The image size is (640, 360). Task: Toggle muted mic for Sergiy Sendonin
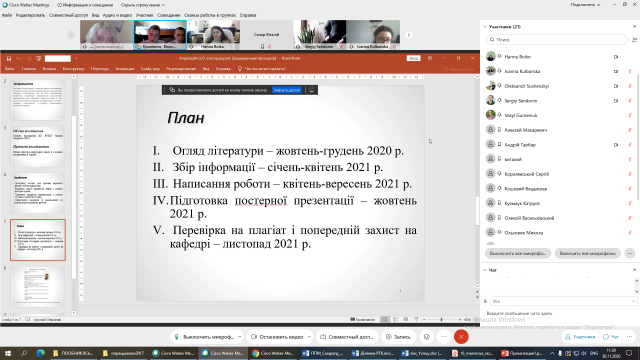[629, 101]
